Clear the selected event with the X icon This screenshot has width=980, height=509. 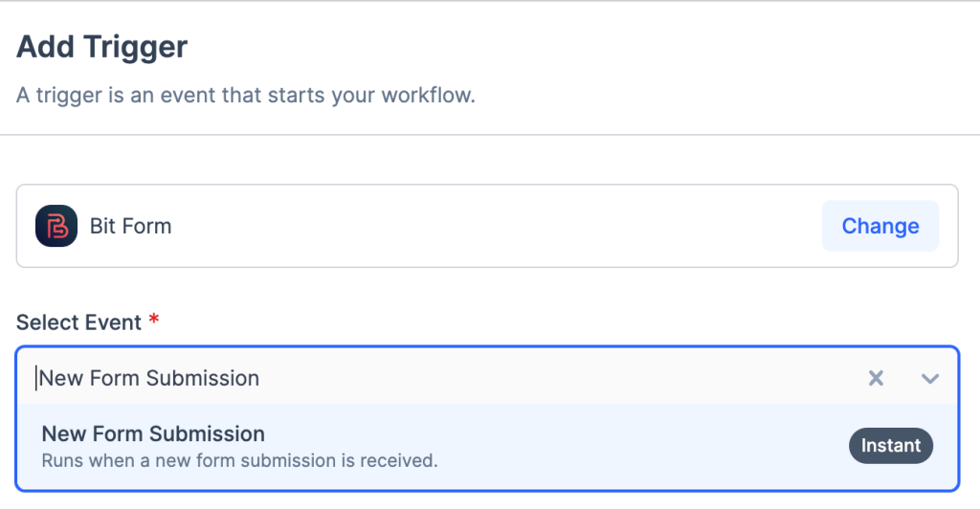point(875,378)
